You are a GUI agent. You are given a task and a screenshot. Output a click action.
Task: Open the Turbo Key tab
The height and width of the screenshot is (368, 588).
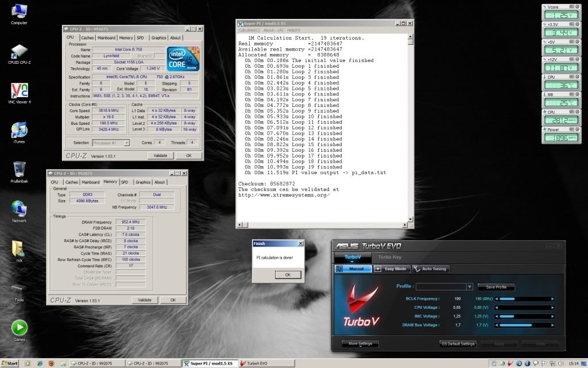[389, 257]
